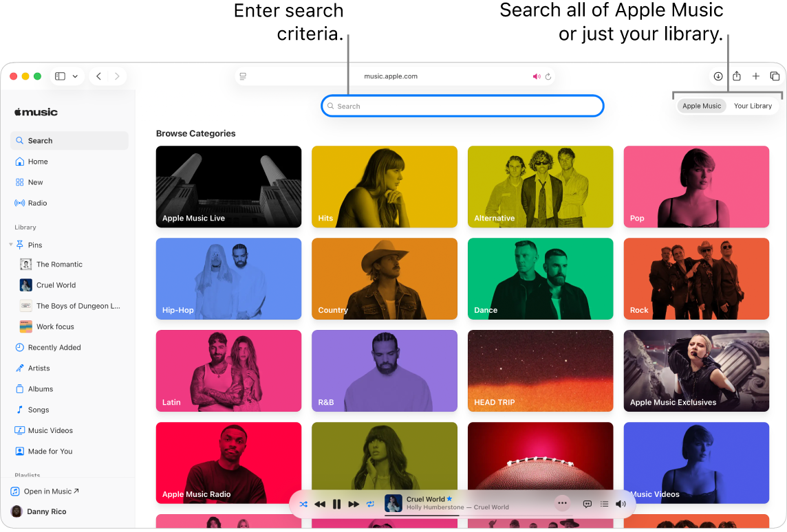
Task: Open Recently Added in library
Action: (x=69, y=347)
